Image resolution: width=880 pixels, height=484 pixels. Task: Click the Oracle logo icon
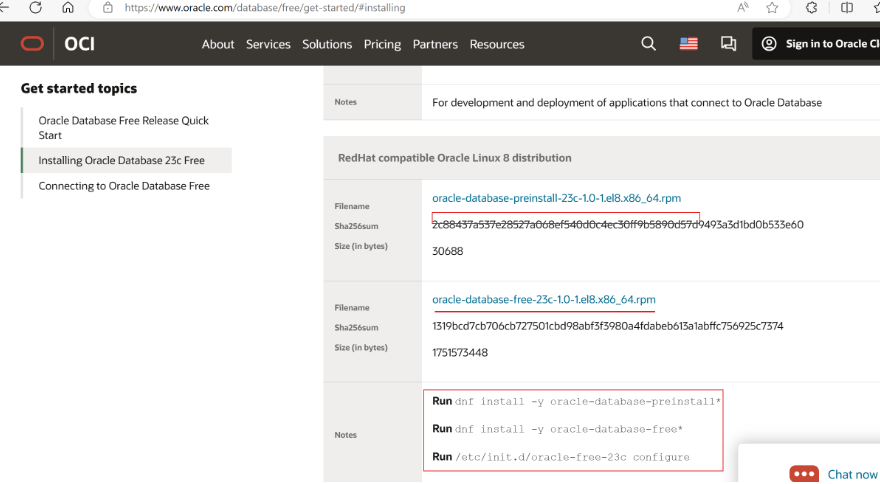click(32, 44)
